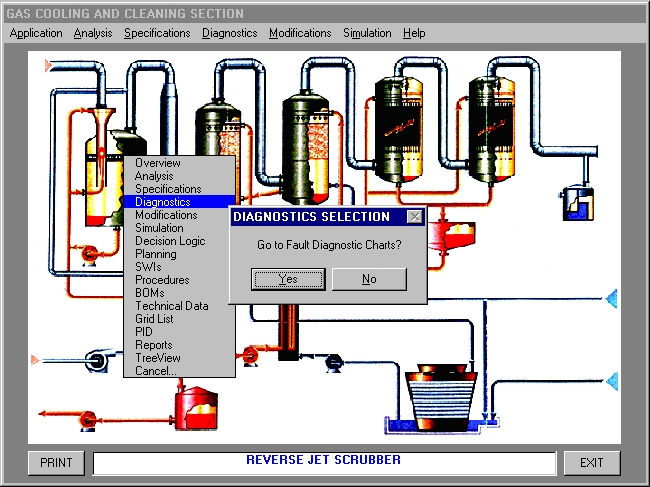
Task: Open the Modifications menu in menu bar
Action: [x=300, y=33]
